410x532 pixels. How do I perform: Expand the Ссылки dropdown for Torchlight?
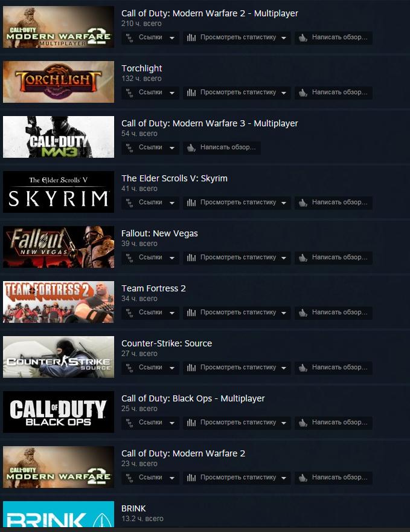point(172,93)
